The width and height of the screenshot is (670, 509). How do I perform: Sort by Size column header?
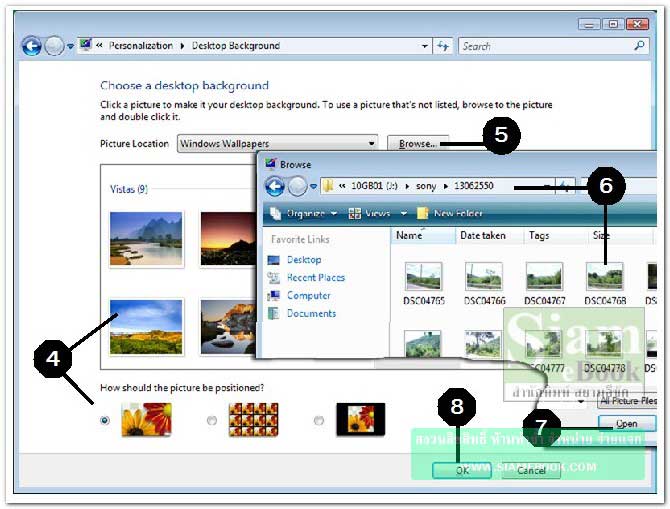[620, 235]
